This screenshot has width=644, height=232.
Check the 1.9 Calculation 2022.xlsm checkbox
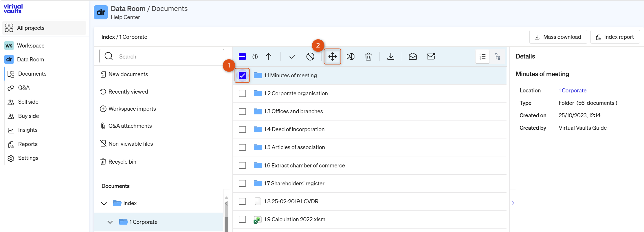[x=242, y=219]
